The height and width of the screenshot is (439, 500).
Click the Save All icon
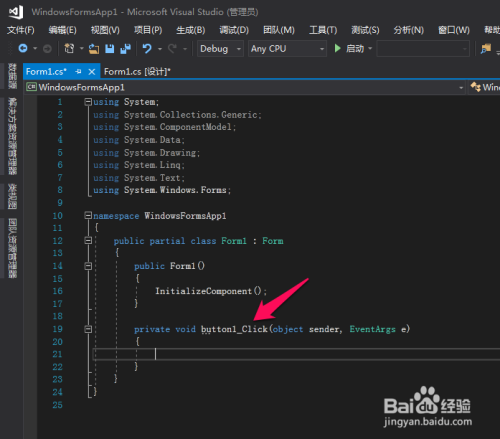coord(125,49)
